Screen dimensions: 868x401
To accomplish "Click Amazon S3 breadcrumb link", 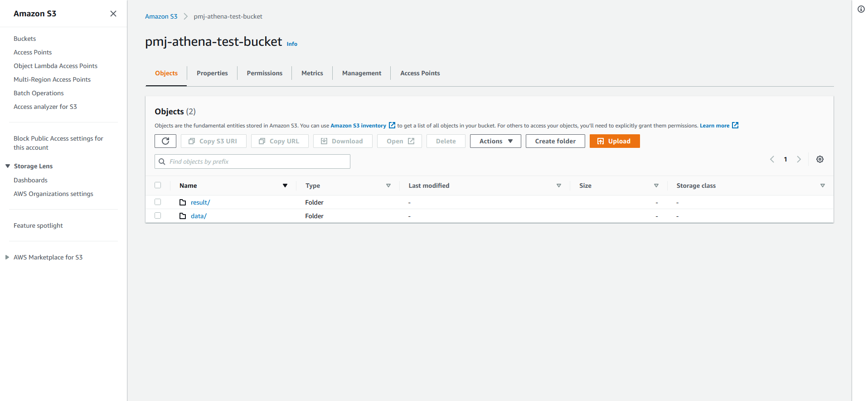I will pos(161,16).
